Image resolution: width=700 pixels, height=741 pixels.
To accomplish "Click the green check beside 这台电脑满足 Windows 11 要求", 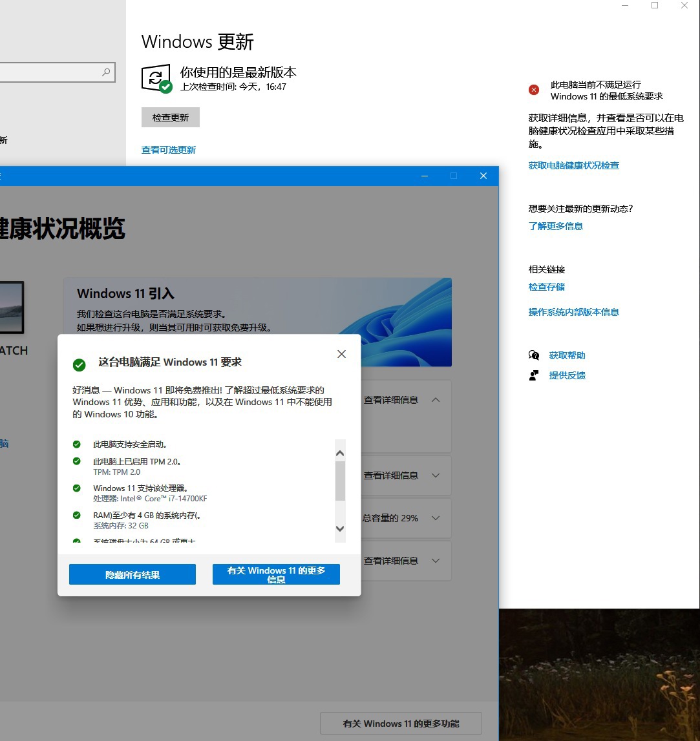I will (79, 364).
